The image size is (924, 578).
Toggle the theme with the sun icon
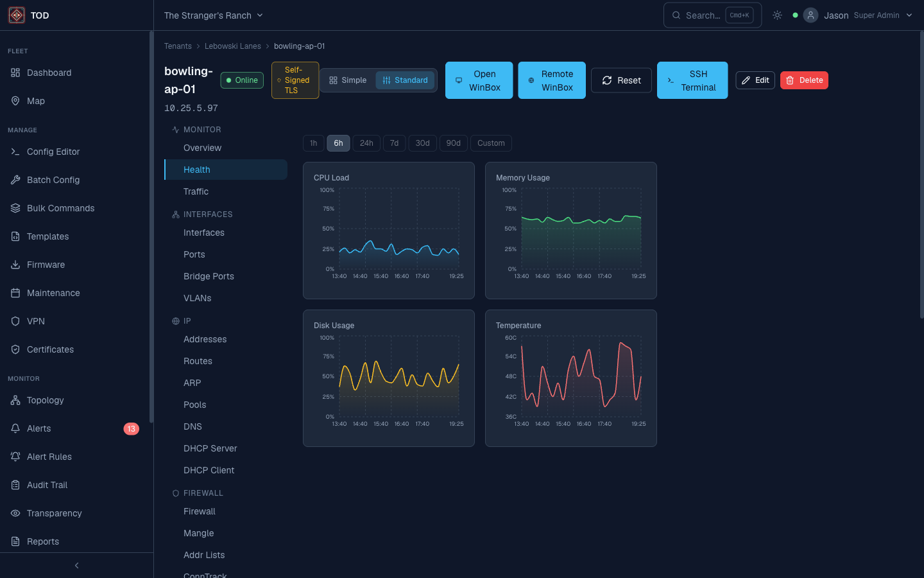[777, 15]
